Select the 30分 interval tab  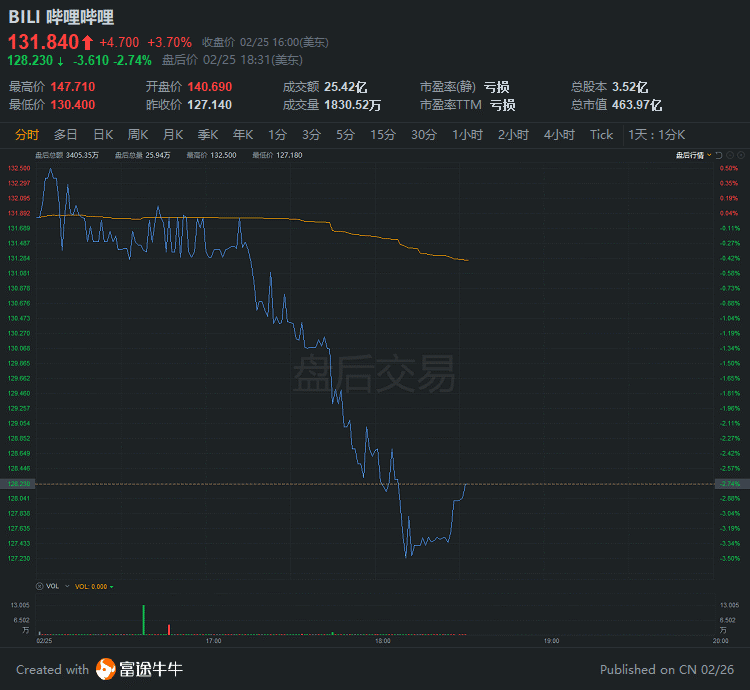pos(424,135)
